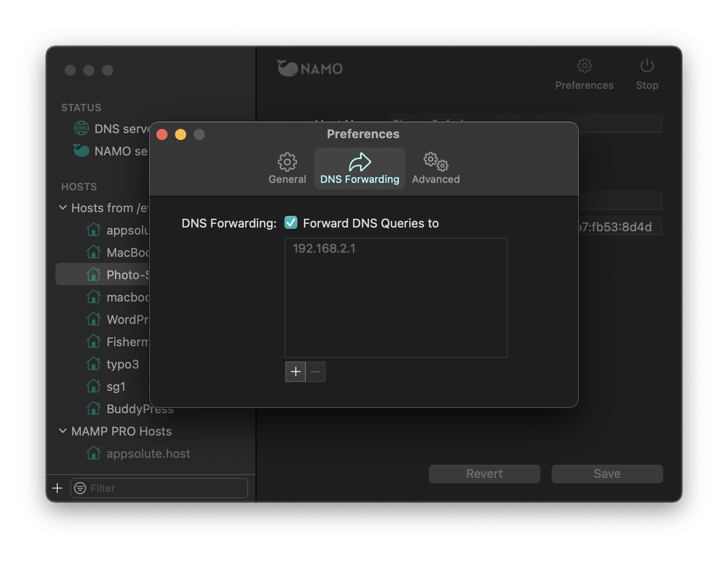
Task: Minimize the Preferences dialog with yellow button
Action: pos(181,134)
